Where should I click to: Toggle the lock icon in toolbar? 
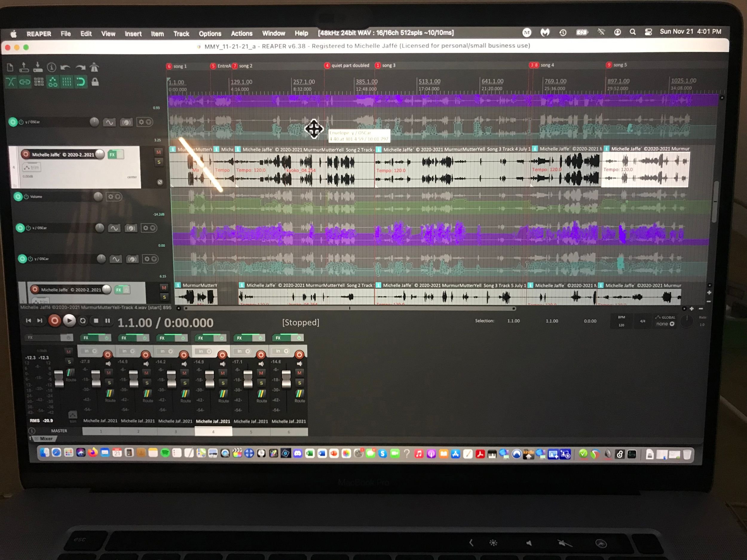pos(95,82)
